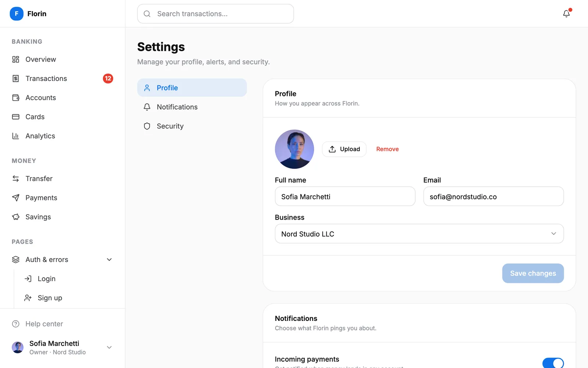The width and height of the screenshot is (588, 368).
Task: Click the Savings piggy bank icon
Action: [x=15, y=217]
